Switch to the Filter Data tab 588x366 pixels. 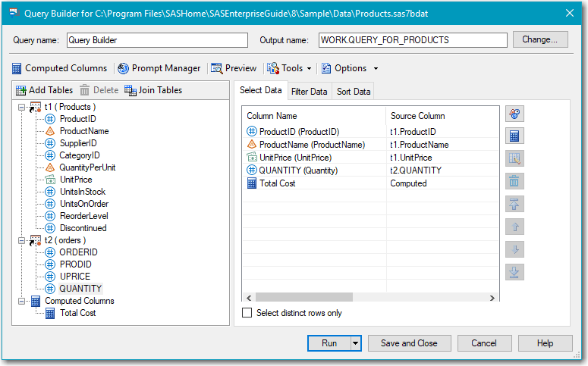coord(309,92)
